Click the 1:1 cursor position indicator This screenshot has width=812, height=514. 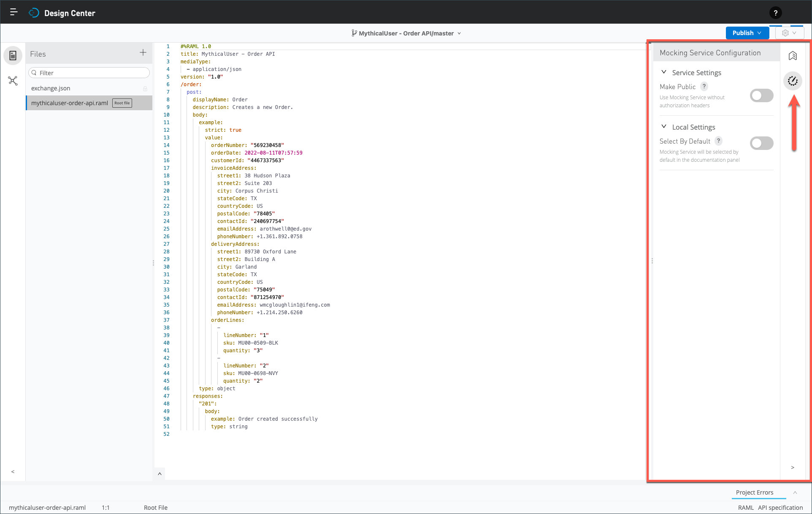(106, 508)
